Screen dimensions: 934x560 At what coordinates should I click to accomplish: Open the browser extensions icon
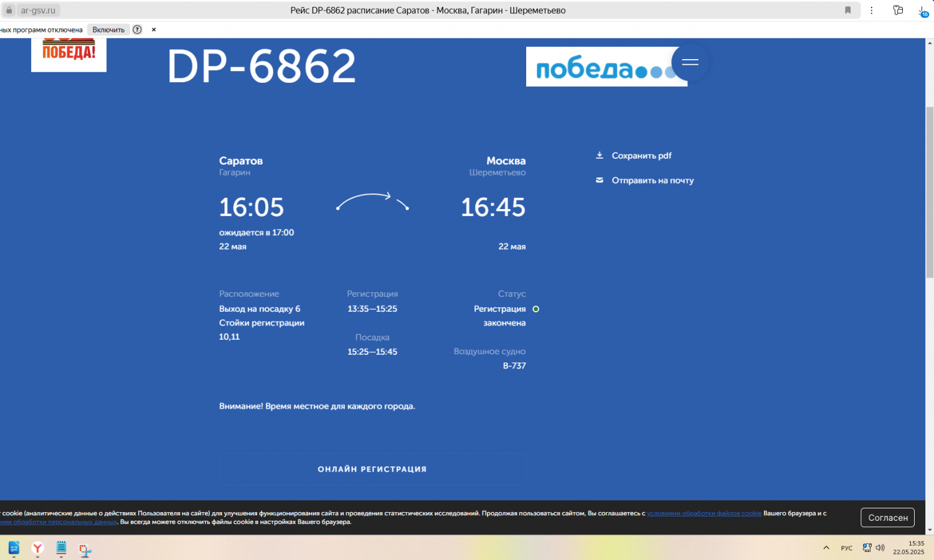click(898, 10)
